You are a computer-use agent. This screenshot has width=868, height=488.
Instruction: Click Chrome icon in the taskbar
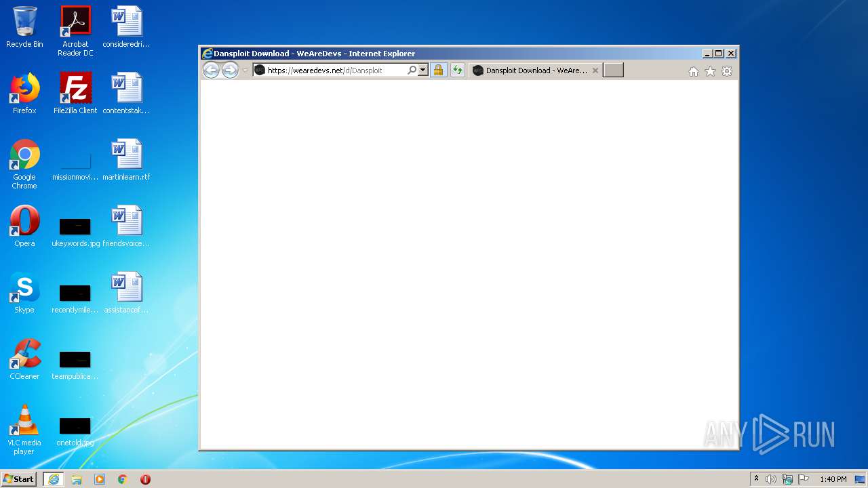pos(123,479)
